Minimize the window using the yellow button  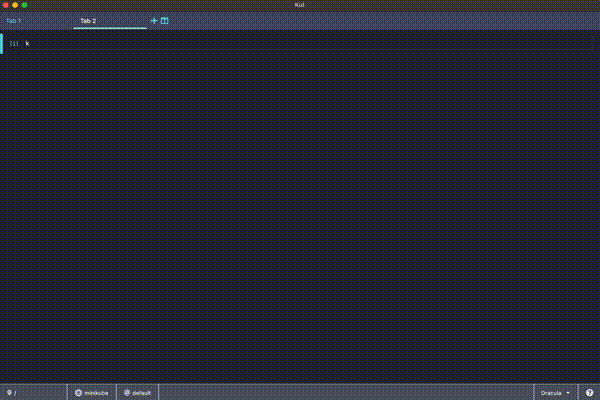[16, 5]
